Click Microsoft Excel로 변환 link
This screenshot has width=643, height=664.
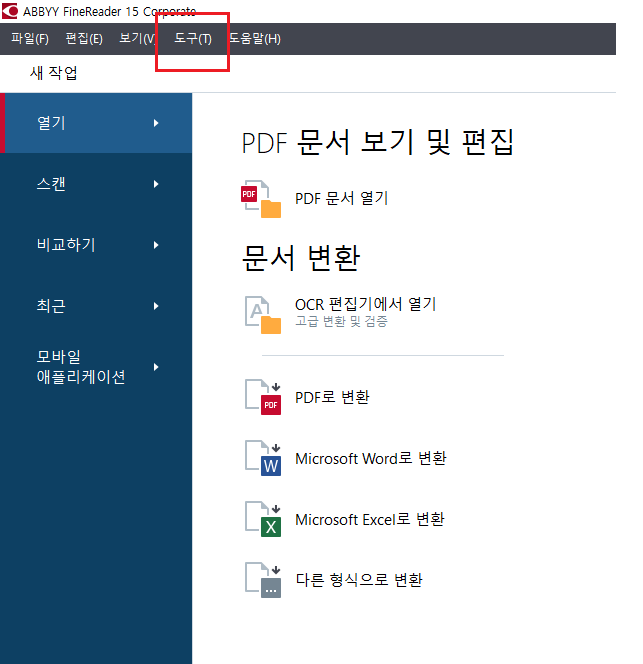tap(370, 519)
